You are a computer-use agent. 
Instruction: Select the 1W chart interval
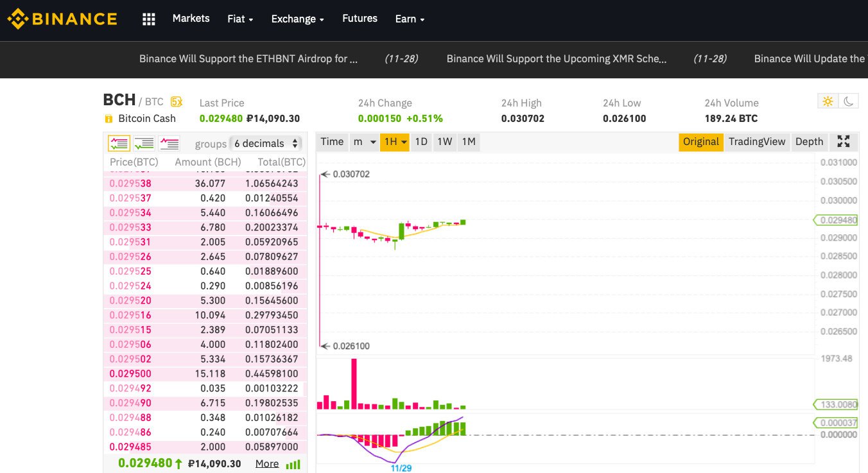[x=445, y=142]
